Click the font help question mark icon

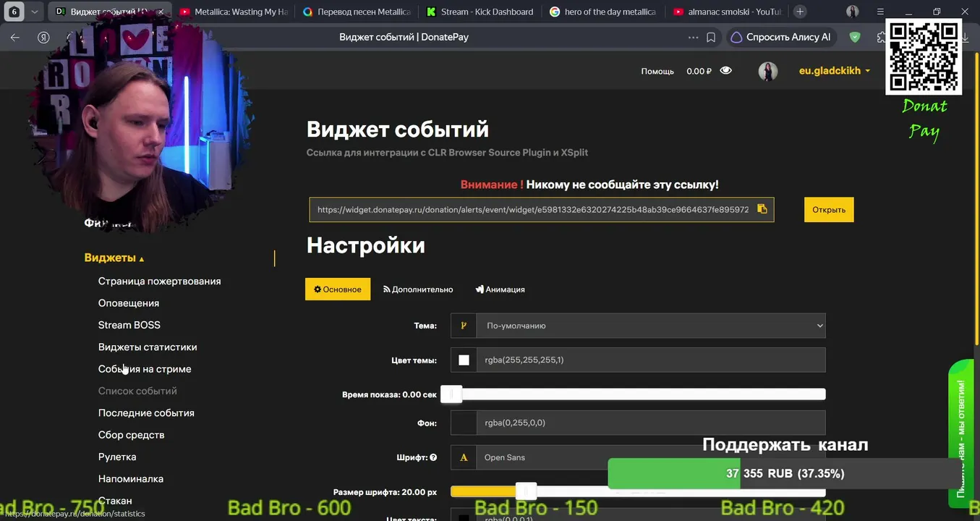click(x=433, y=457)
